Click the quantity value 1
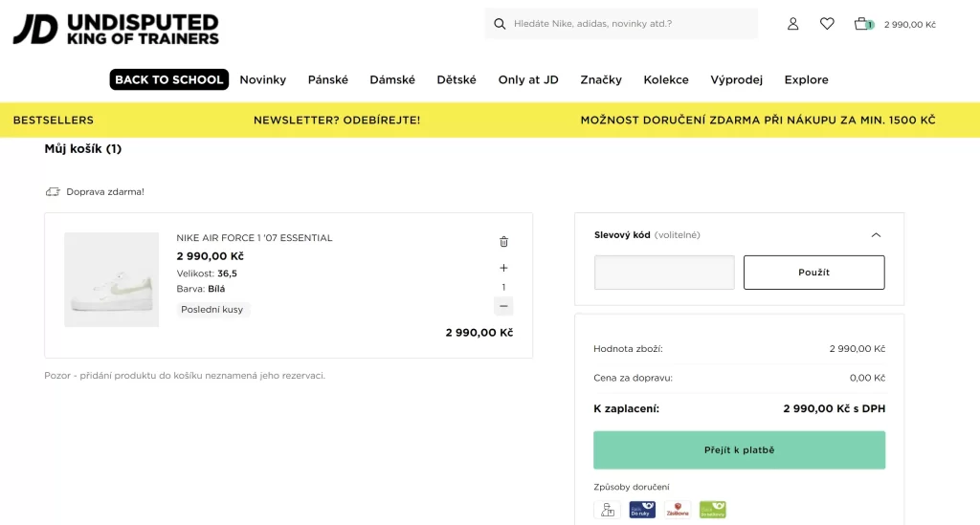This screenshot has height=525, width=980. (503, 287)
